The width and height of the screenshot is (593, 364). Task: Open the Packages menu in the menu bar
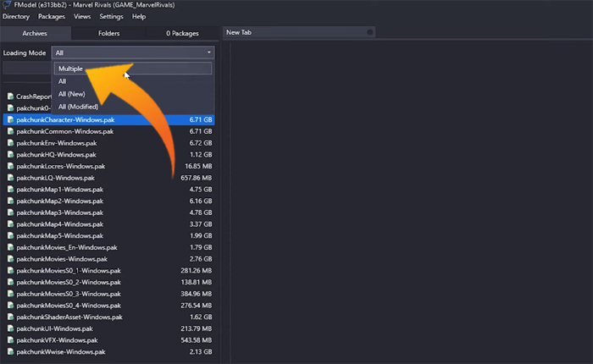coord(52,16)
